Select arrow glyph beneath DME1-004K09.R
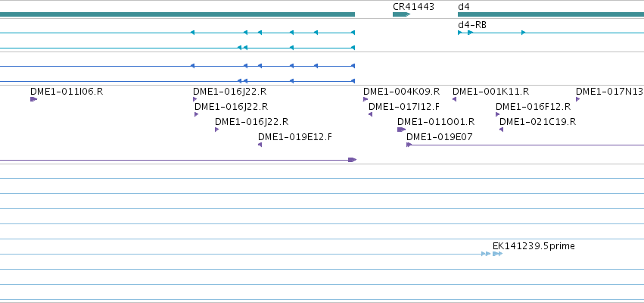The height and width of the screenshot is (303, 644). click(x=366, y=99)
